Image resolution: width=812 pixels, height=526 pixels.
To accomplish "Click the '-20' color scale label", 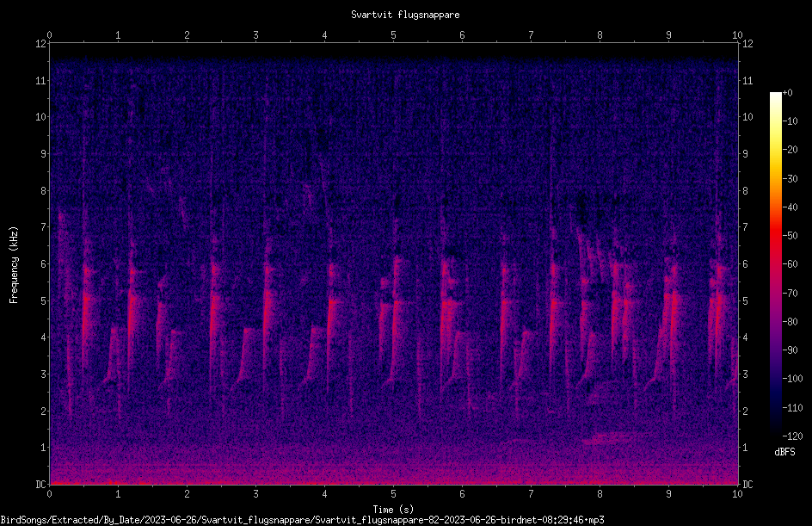I will (x=790, y=150).
